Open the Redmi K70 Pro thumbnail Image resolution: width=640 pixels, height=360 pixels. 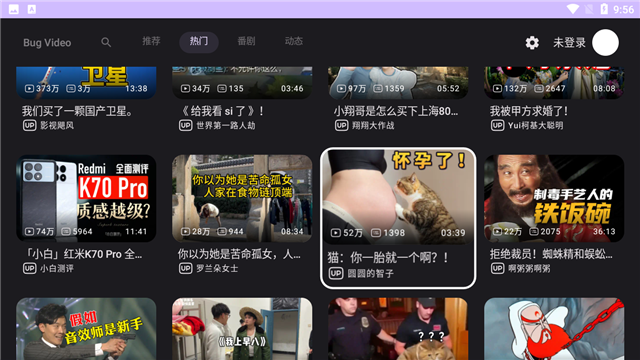point(86,198)
